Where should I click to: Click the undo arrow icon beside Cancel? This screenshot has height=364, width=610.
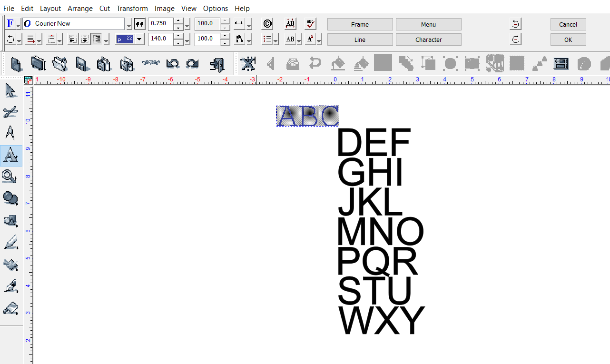(515, 24)
